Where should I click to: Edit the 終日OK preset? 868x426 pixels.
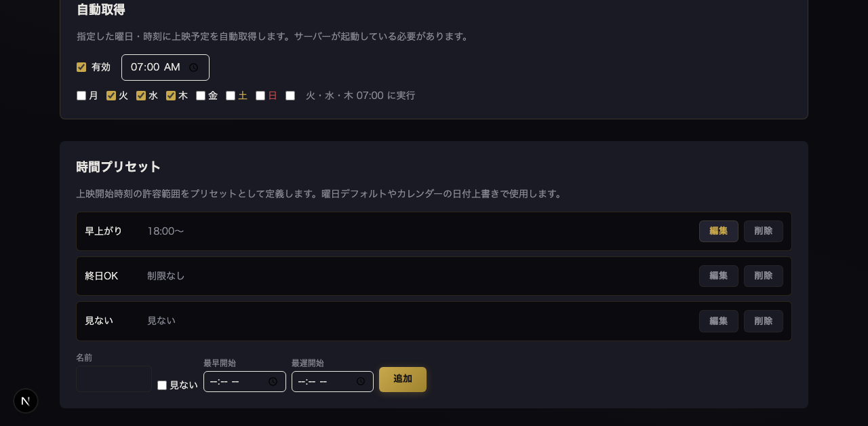(718, 276)
